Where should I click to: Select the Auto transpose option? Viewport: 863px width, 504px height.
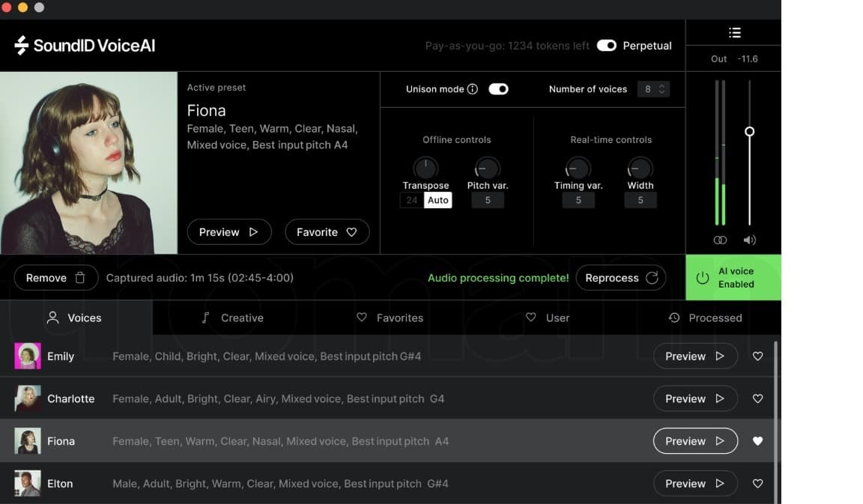(x=438, y=200)
